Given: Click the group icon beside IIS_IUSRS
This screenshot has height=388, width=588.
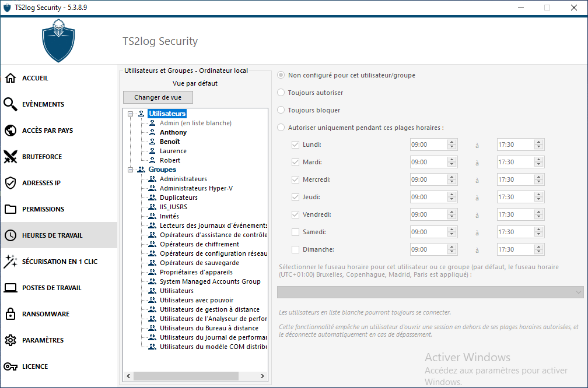Looking at the screenshot, I should pos(152,207).
